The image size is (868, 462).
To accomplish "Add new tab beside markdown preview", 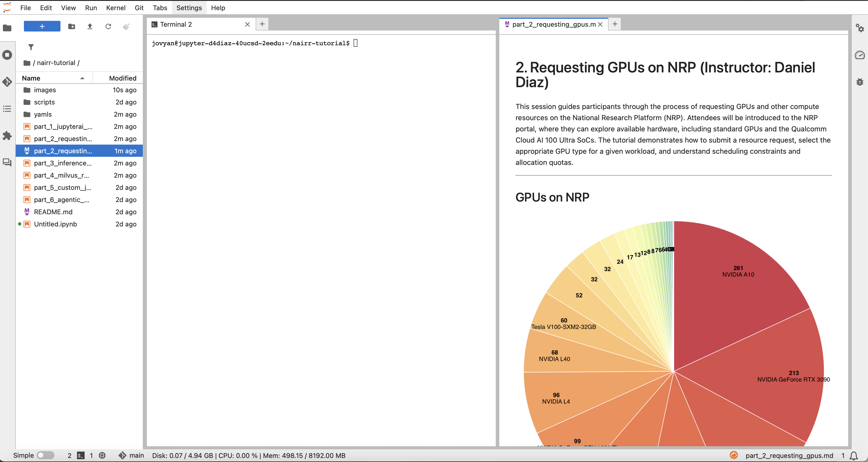I will (615, 24).
